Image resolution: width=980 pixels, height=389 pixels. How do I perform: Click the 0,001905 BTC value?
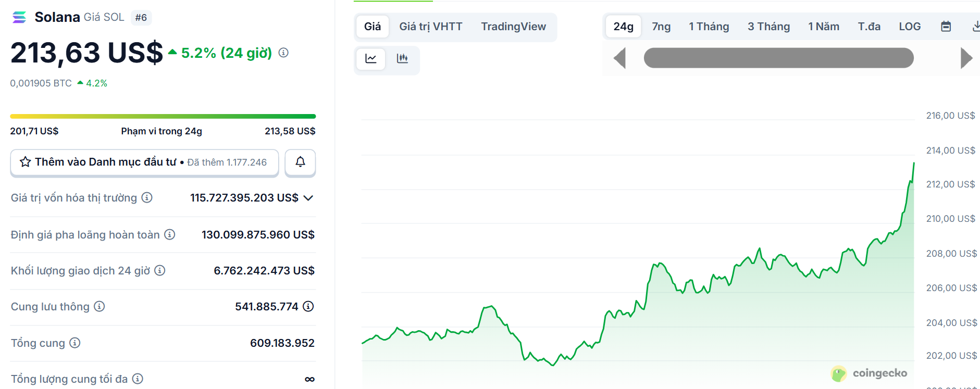[41, 83]
